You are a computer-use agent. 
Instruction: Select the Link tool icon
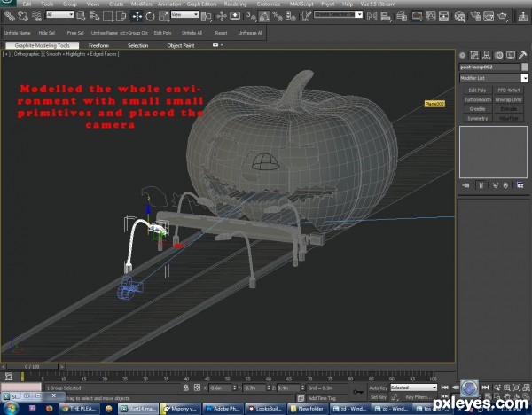coord(9,16)
